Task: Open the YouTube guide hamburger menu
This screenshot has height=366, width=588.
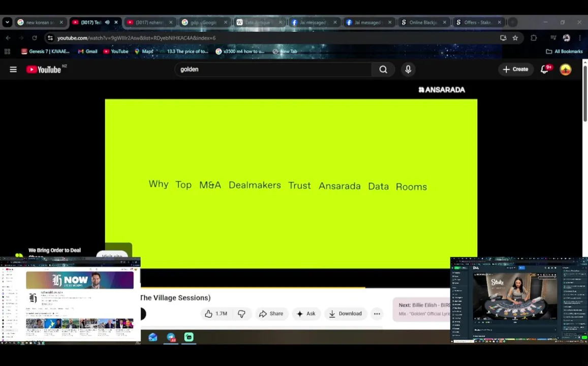Action: click(13, 69)
